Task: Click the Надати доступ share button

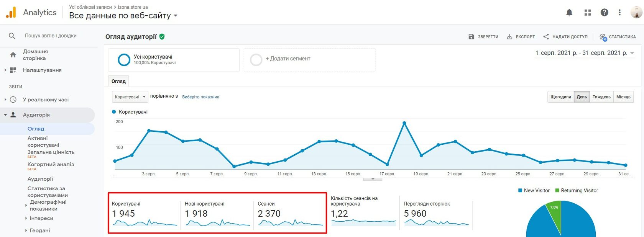Action: coord(565,37)
